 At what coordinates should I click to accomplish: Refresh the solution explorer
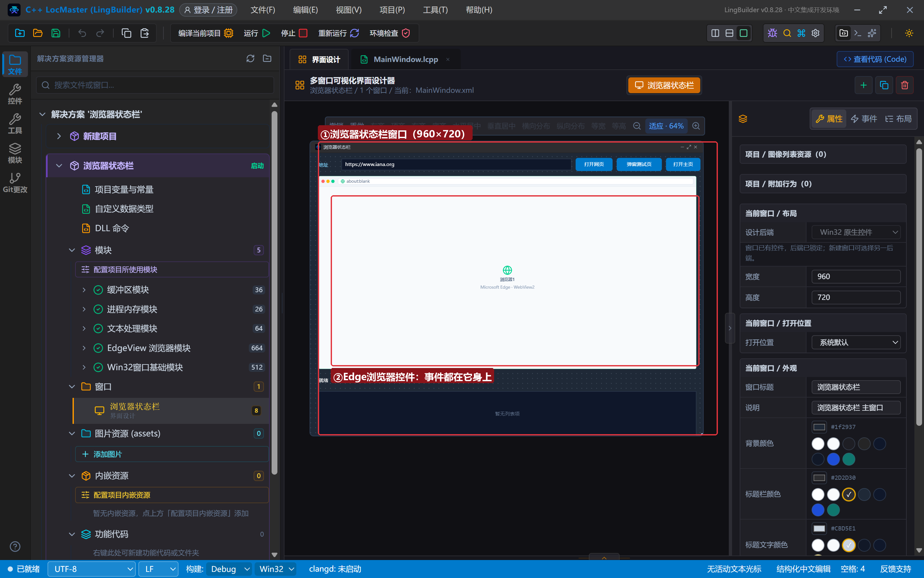250,58
